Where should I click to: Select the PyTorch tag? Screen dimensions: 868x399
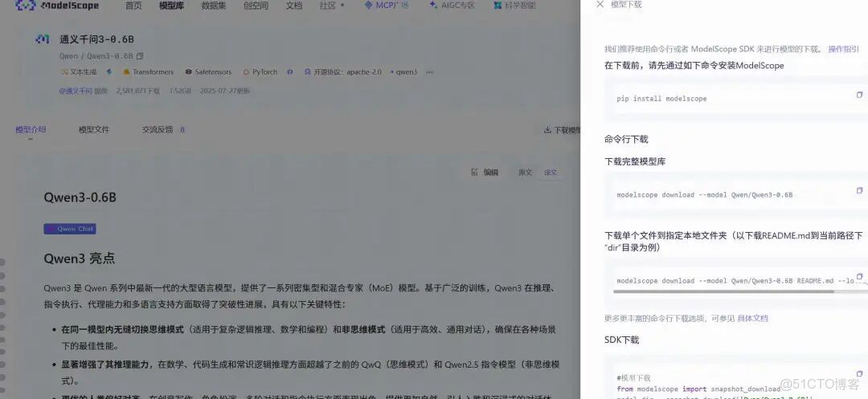(x=260, y=71)
